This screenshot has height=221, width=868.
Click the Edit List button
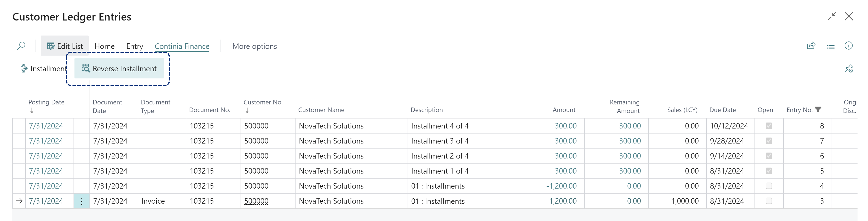click(x=65, y=46)
